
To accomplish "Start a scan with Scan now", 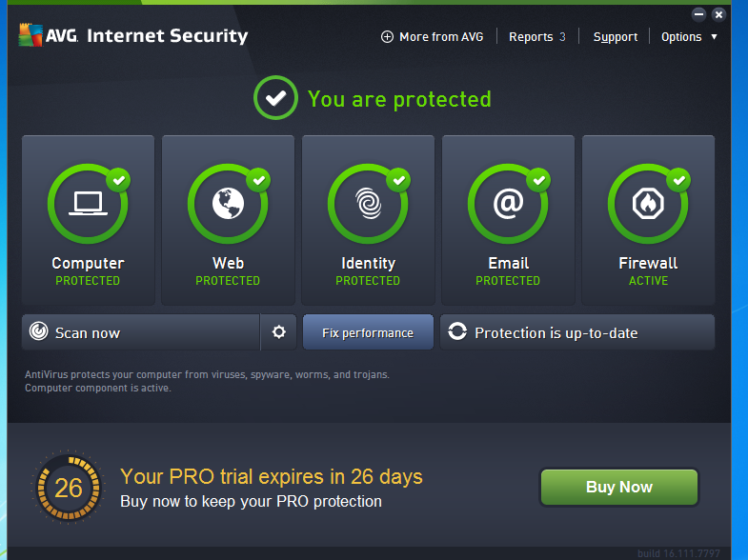I will pos(141,332).
